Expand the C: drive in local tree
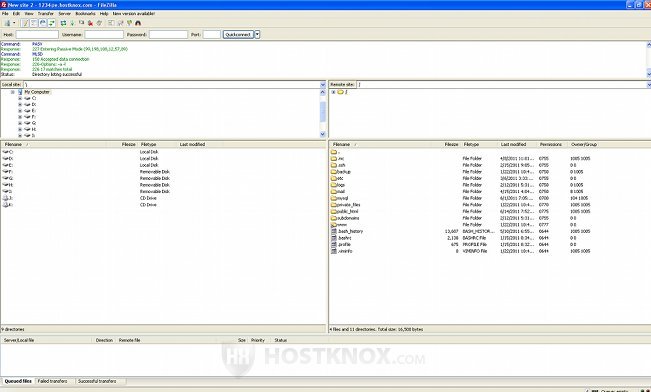 point(20,98)
